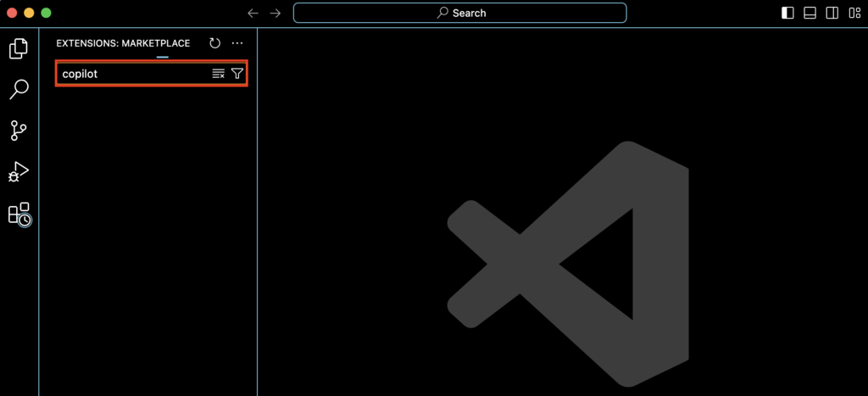The height and width of the screenshot is (396, 868).
Task: Open the Explorer view in activity bar
Action: (x=19, y=48)
